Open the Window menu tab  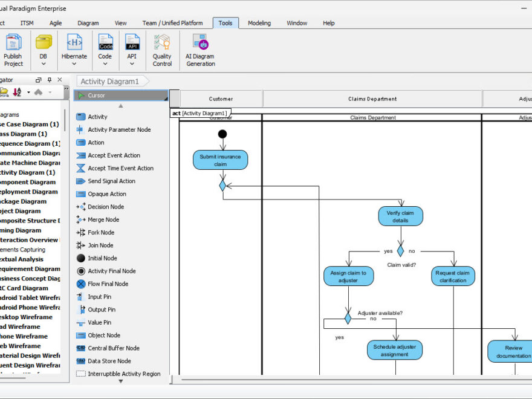click(x=297, y=23)
